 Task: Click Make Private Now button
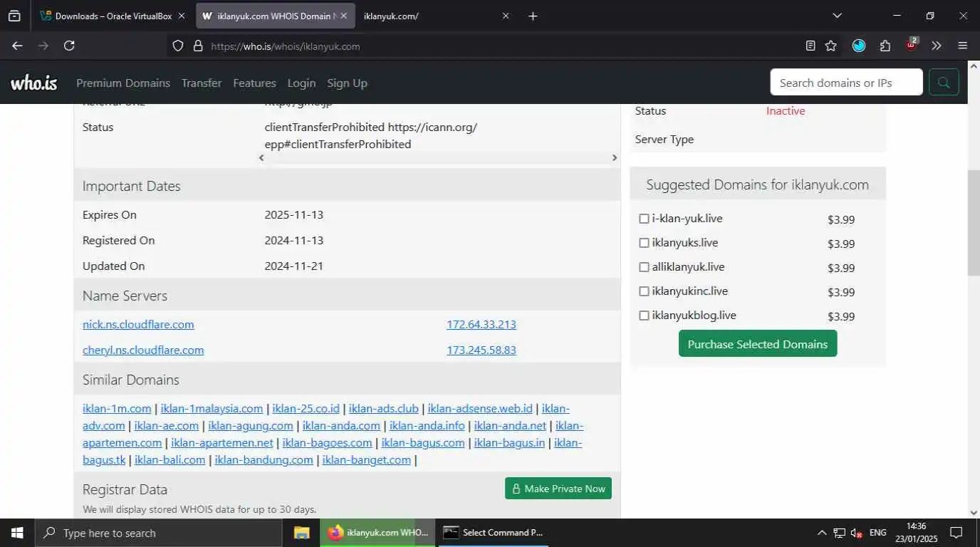558,489
